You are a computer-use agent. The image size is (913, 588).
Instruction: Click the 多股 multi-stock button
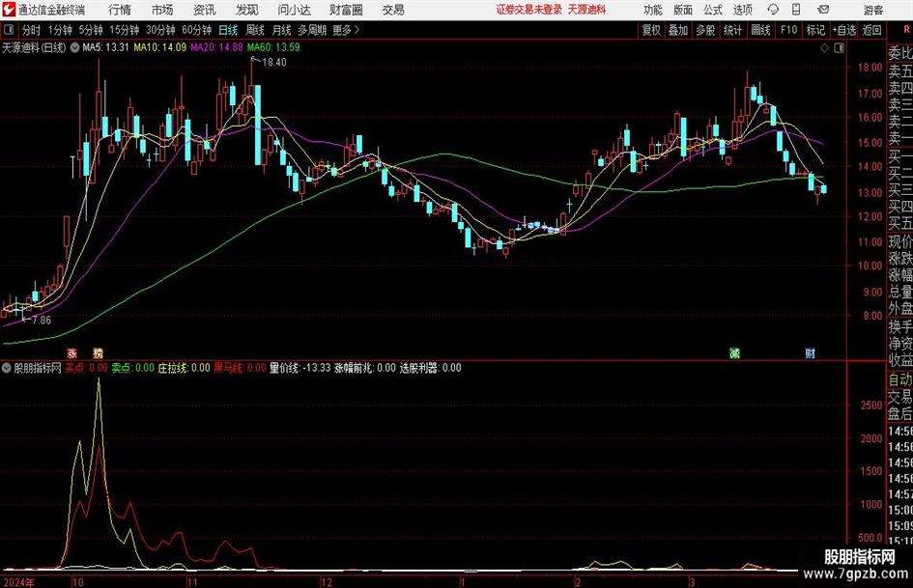pos(705,30)
